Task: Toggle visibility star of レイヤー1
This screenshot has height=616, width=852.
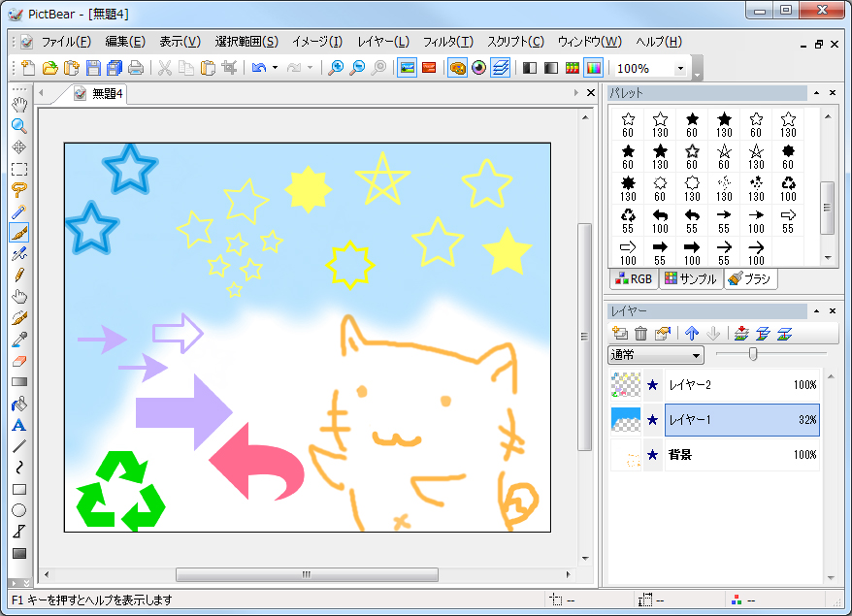Action: pos(652,420)
